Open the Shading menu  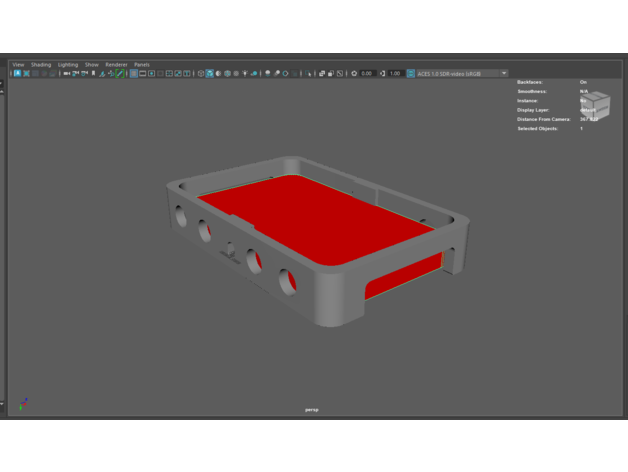click(x=41, y=64)
